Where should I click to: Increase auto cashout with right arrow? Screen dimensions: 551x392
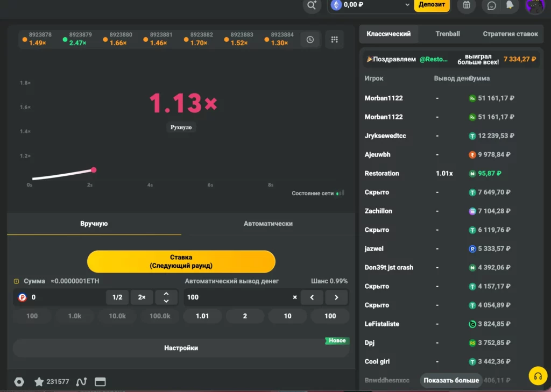coord(336,297)
